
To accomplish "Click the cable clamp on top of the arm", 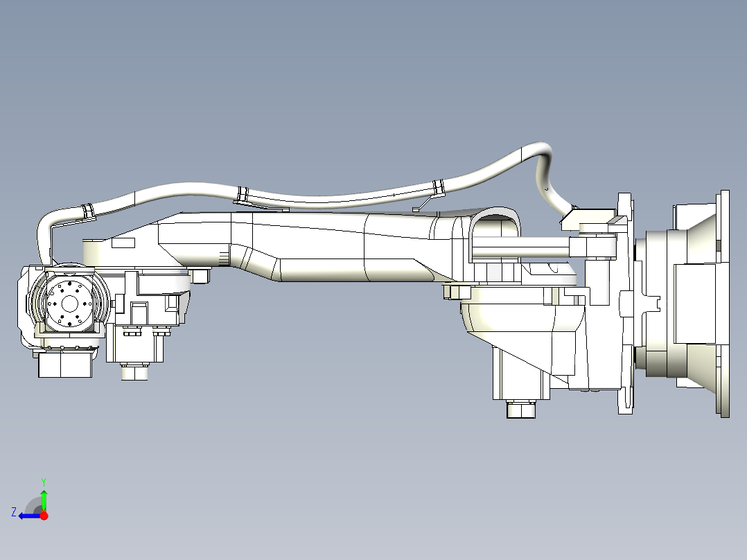I will tap(243, 194).
